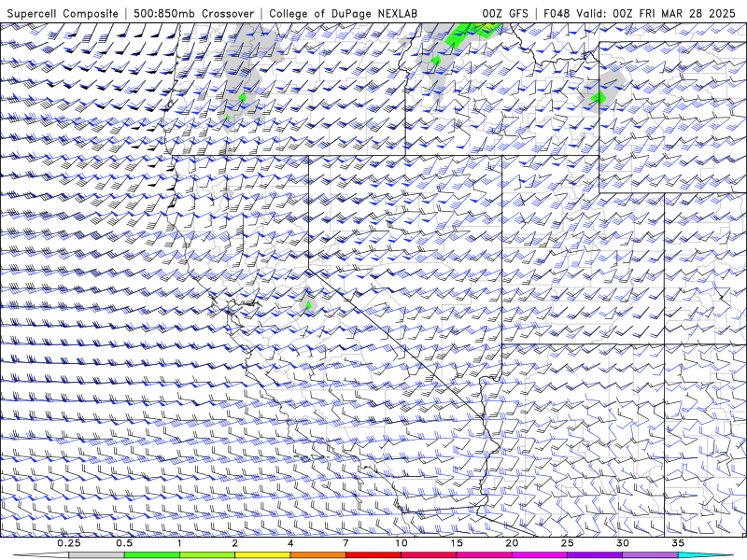Click the gray 0.25–0.5 legend swatch

(96, 555)
